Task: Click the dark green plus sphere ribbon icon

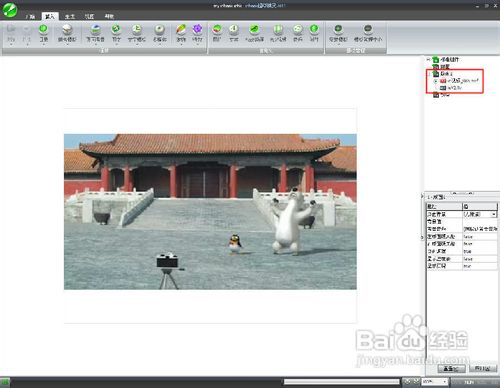Action: pyautogui.click(x=338, y=29)
